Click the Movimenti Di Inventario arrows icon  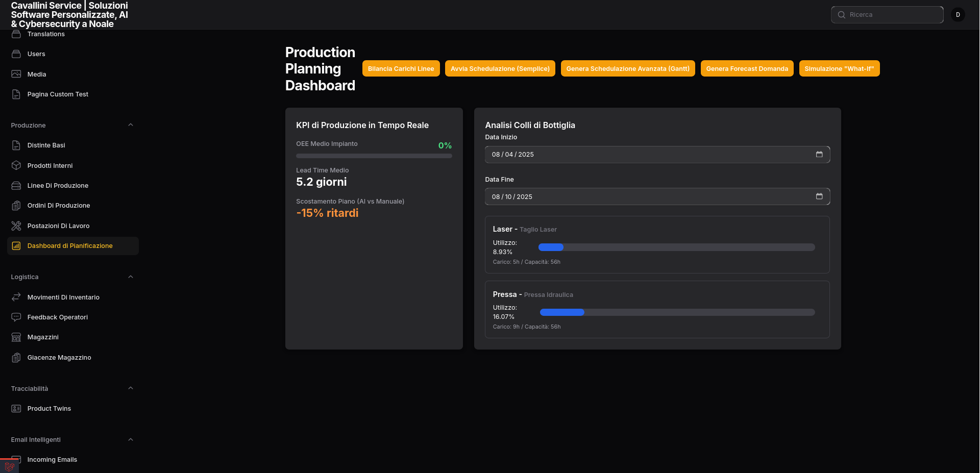tap(16, 297)
